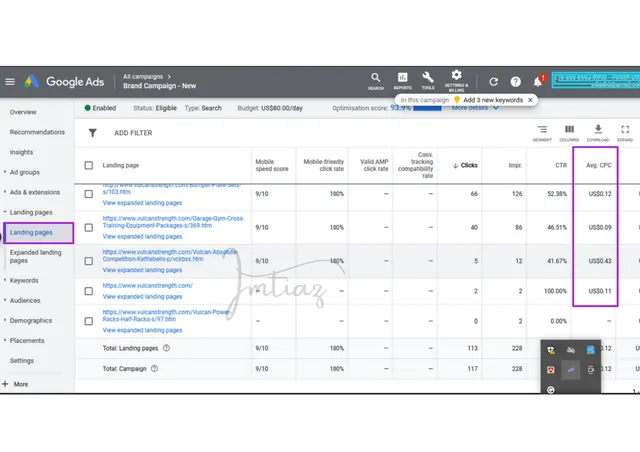Image resolution: width=640 pixels, height=452 pixels.
Task: Select Landing pages sub-item in sidebar
Action: tap(38, 233)
